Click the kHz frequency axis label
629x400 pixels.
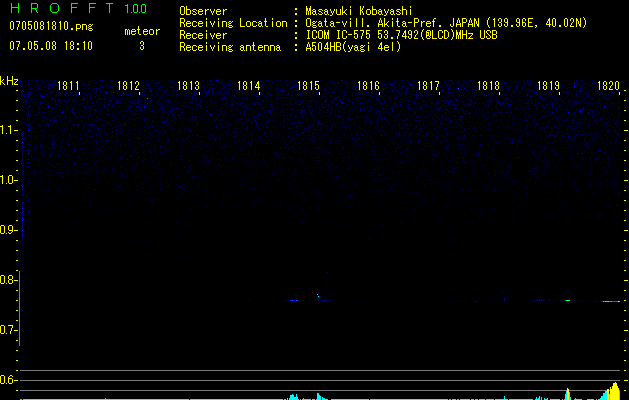tap(9, 81)
